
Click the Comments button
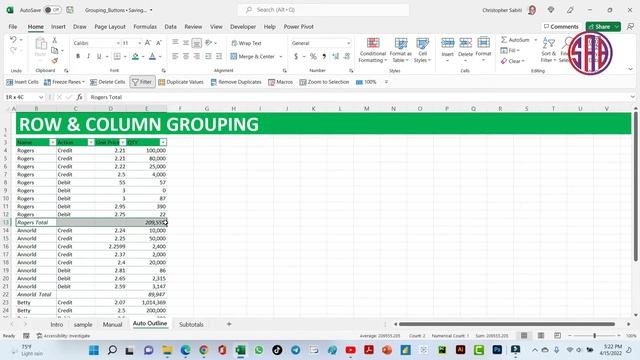[x=561, y=27]
